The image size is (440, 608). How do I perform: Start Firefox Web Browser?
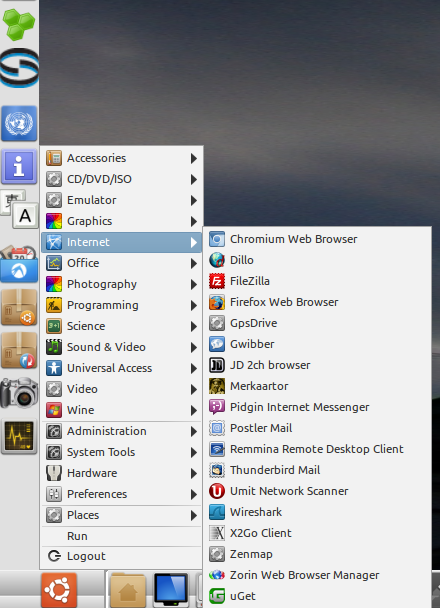[x=317, y=302]
